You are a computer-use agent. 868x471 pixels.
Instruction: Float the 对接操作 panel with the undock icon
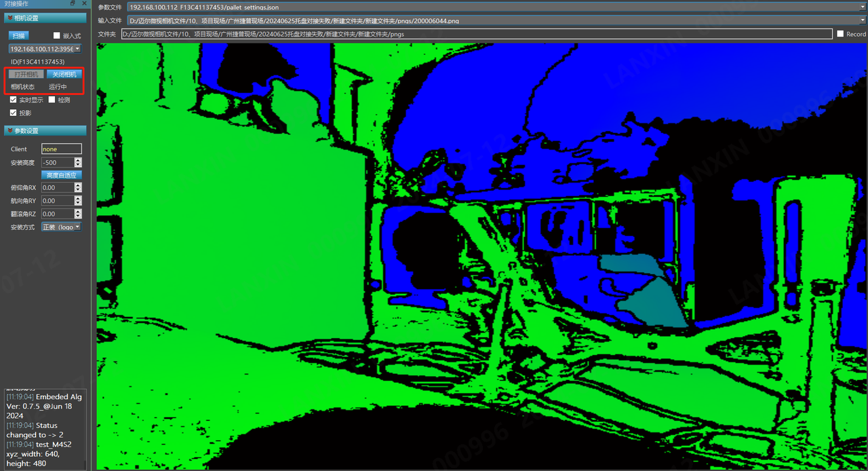click(73, 4)
